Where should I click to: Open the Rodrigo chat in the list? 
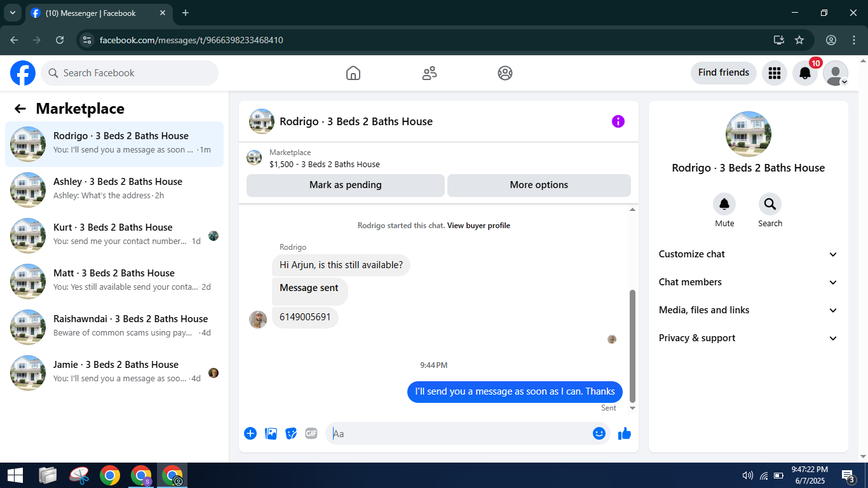114,144
